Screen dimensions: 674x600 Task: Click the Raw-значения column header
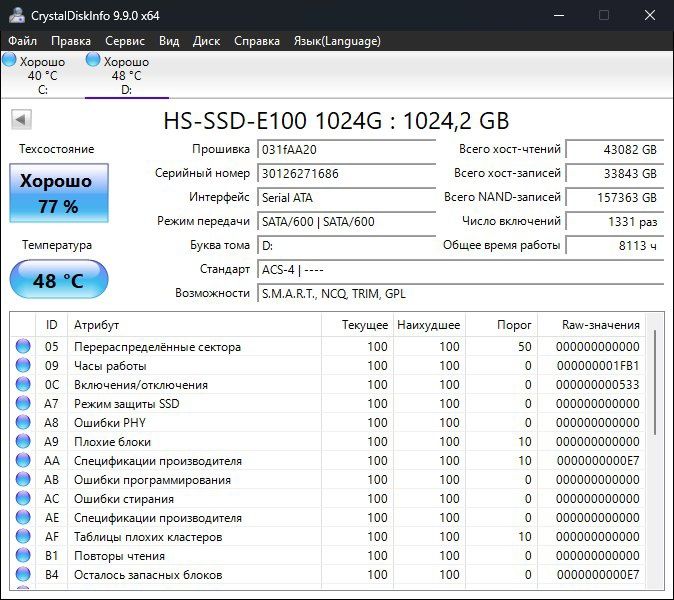point(591,325)
